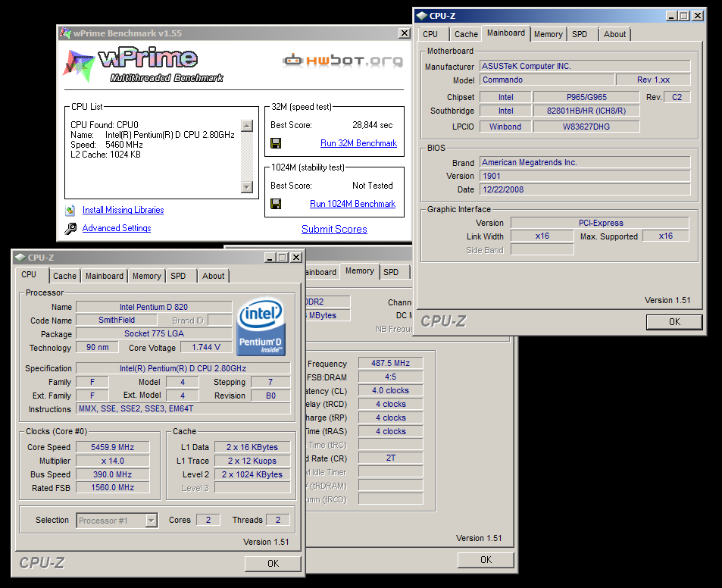
Task: Open Submit Scores link
Action: pyautogui.click(x=334, y=230)
